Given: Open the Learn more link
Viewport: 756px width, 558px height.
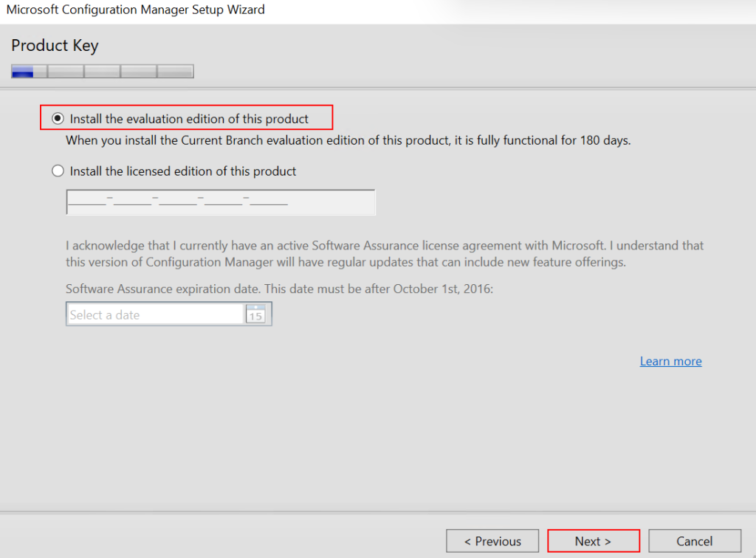Looking at the screenshot, I should [x=670, y=361].
